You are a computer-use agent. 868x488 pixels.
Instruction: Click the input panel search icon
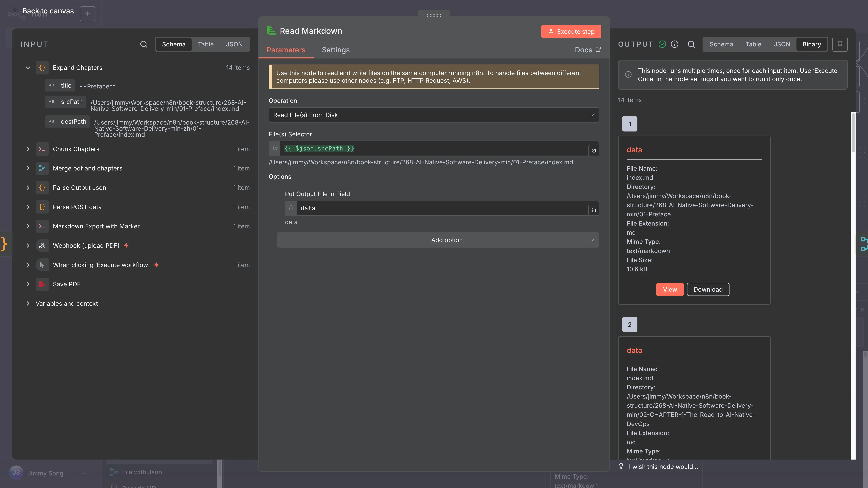point(144,44)
